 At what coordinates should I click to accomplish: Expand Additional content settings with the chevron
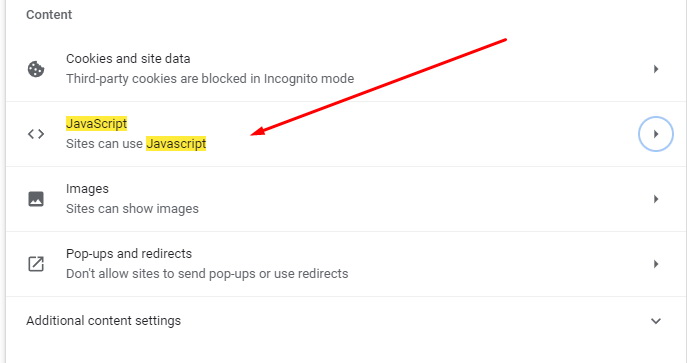pos(656,321)
